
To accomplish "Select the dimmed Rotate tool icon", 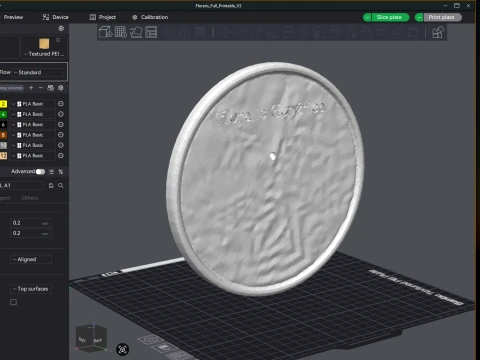I will 241,32.
